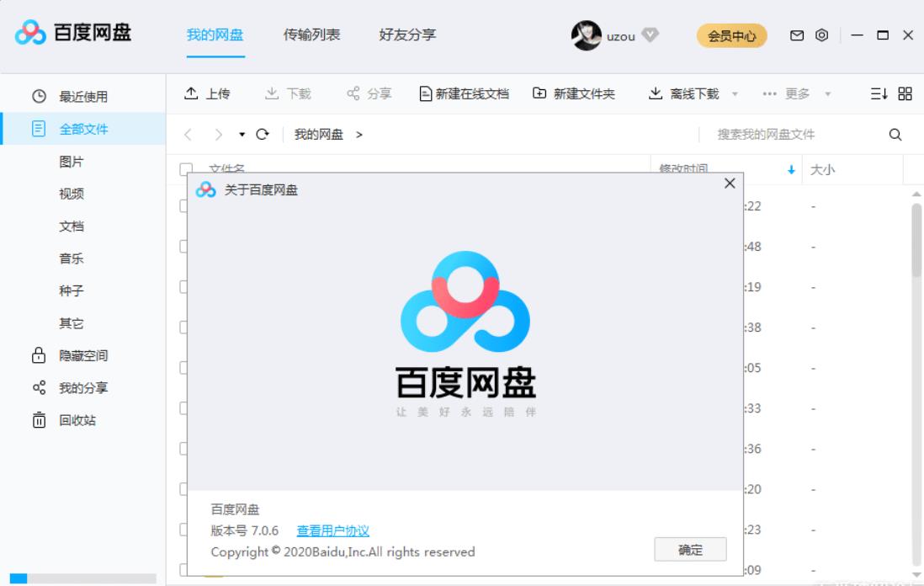Viewport: 924px width, 586px height.
Task: Switch to grid view icon
Action: 905,93
